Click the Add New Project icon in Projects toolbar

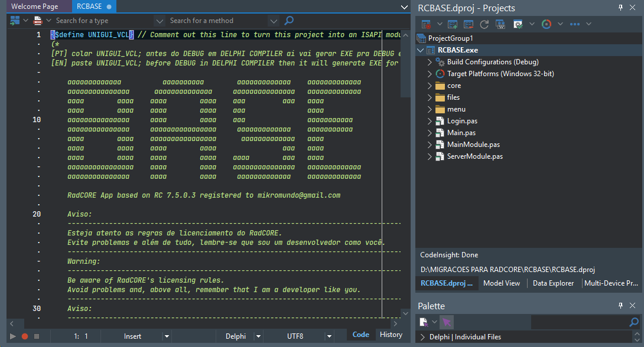(453, 24)
